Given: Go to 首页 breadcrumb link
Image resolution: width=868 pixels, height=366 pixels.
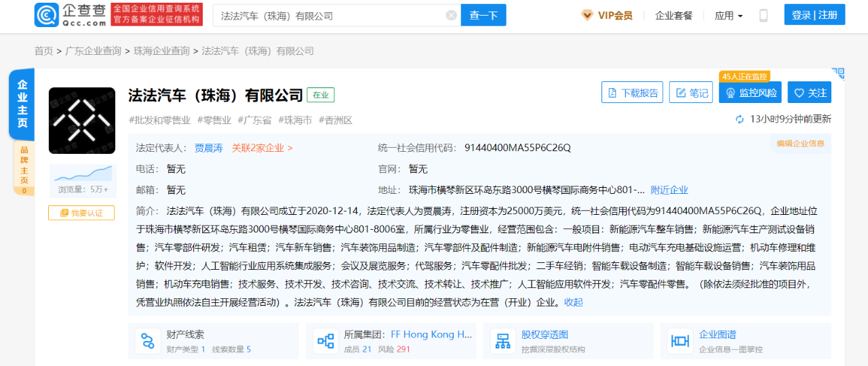Looking at the screenshot, I should 44,51.
